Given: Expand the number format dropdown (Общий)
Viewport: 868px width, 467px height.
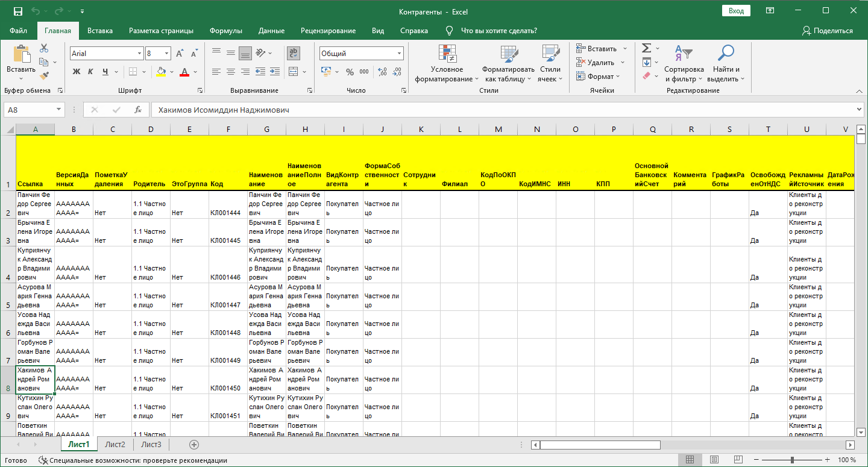Looking at the screenshot, I should (399, 54).
